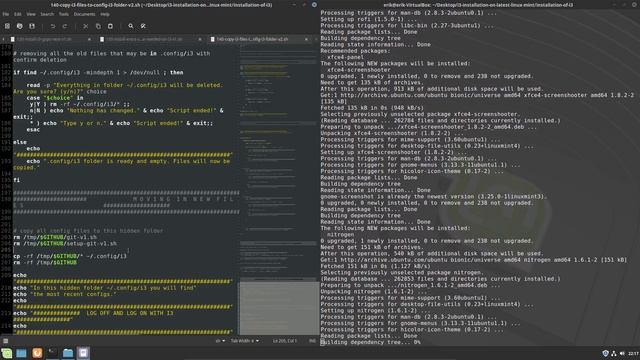Close the first document tab
640x360 pixels.
click(89, 39)
